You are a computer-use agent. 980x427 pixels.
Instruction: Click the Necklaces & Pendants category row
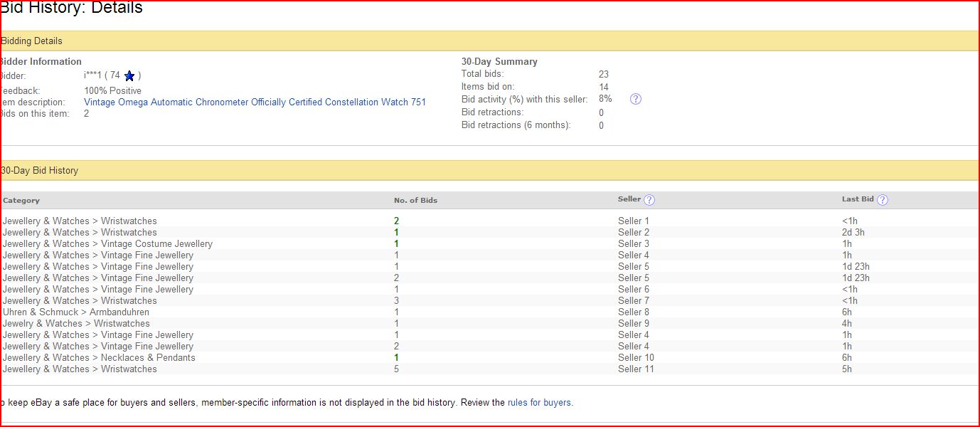coord(99,357)
